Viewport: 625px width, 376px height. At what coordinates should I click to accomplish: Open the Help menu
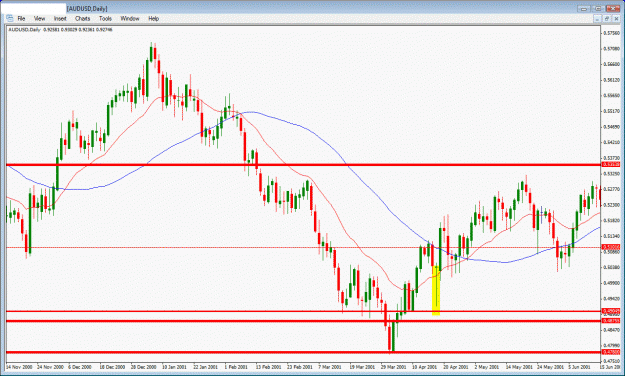[153, 18]
